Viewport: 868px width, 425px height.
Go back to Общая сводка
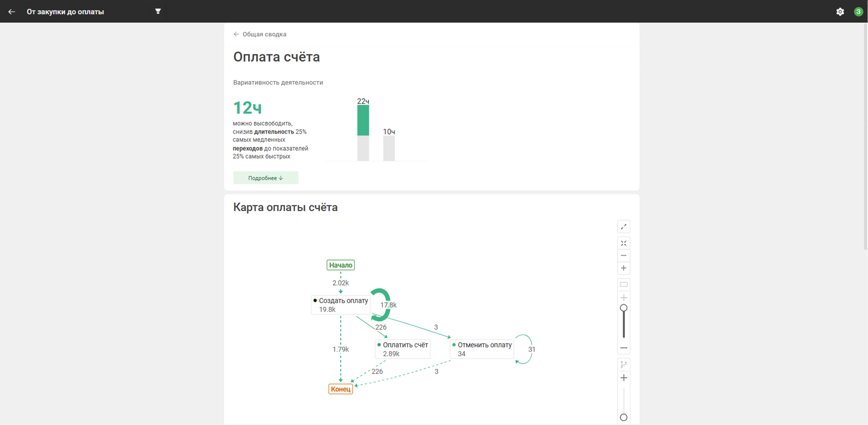point(260,34)
